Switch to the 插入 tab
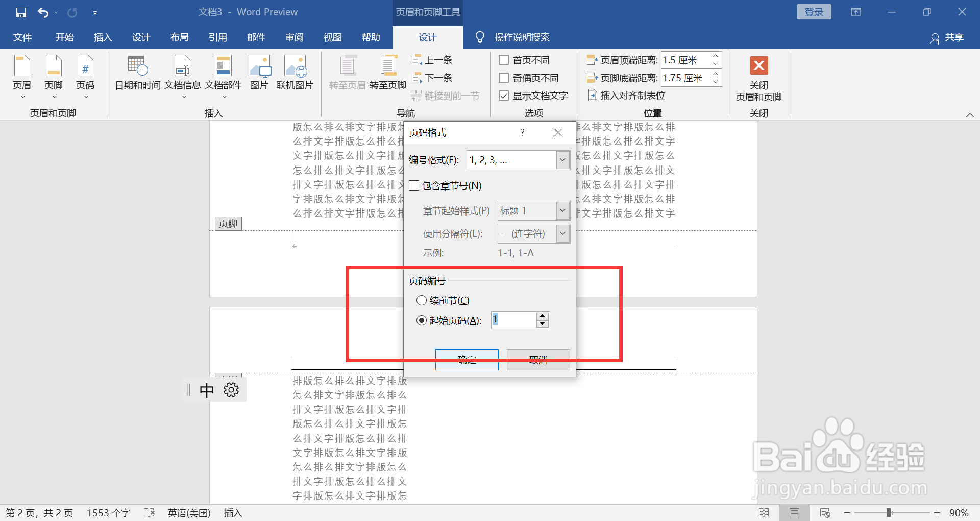Screen dimensions: 980x521 tap(103, 37)
